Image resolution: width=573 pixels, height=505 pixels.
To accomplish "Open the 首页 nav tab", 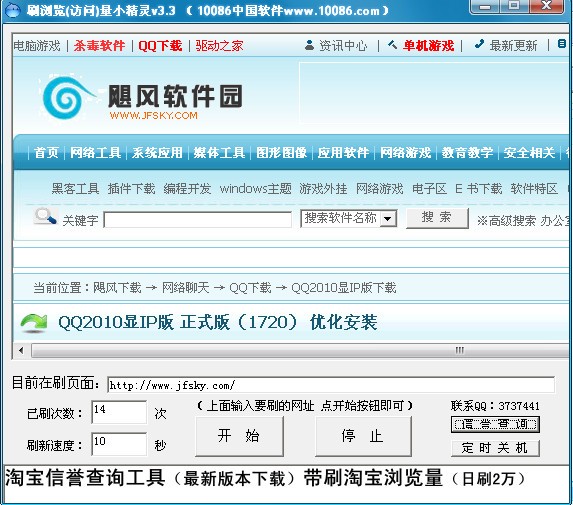I will [46, 153].
